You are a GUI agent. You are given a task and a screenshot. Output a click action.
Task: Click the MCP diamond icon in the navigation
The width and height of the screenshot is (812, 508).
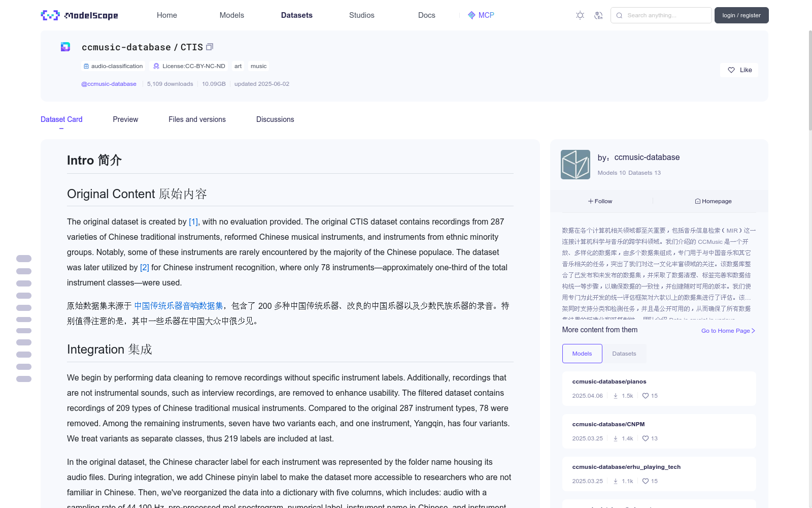click(471, 15)
